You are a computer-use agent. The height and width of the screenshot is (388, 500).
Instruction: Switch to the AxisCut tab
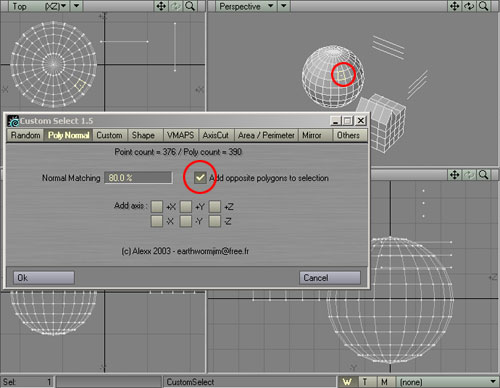click(216, 135)
